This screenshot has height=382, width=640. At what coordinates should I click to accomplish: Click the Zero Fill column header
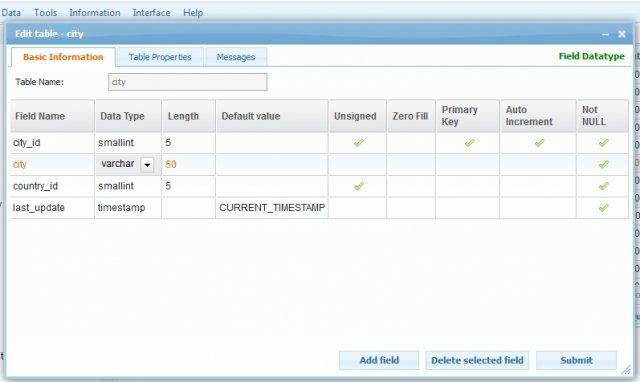(411, 116)
